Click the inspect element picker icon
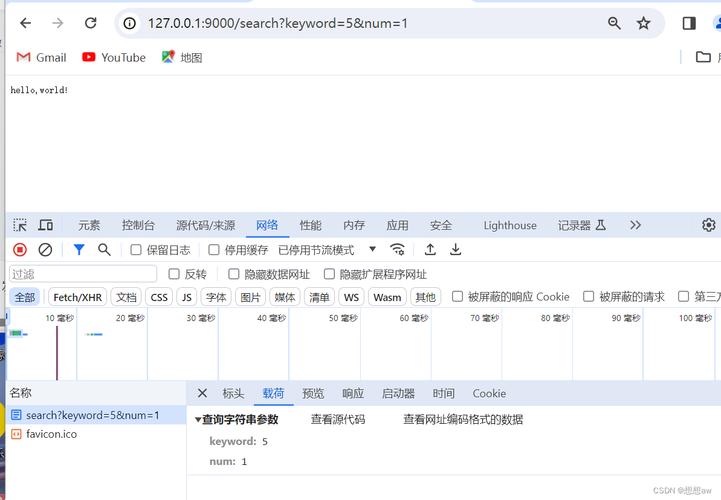The height and width of the screenshot is (500, 721). coord(20,225)
